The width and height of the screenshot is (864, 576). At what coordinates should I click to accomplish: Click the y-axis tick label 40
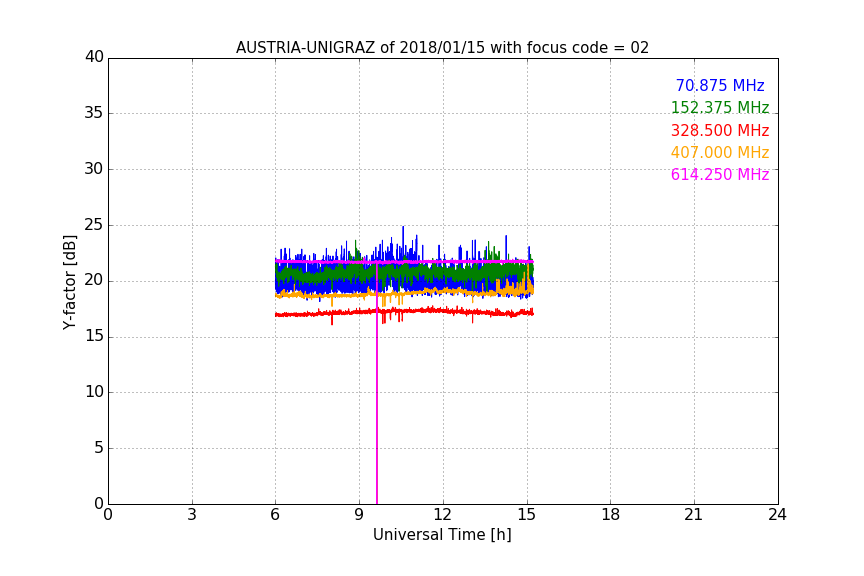click(94, 57)
